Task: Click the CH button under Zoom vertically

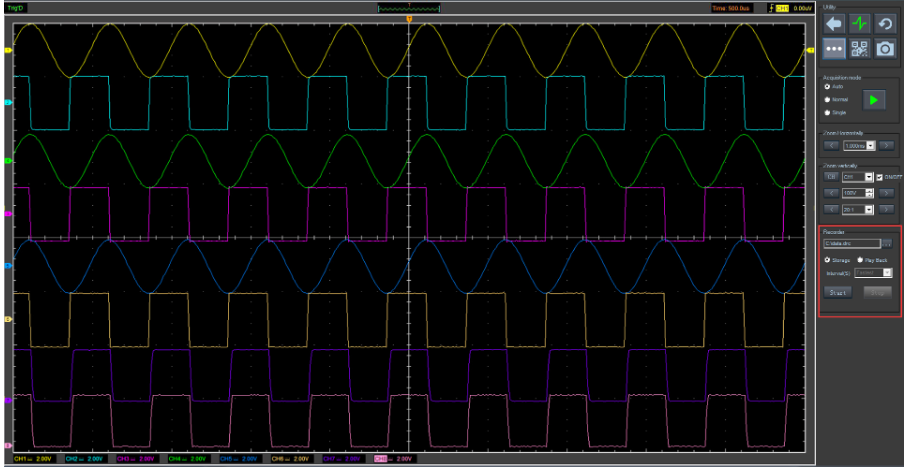Action: pyautogui.click(x=831, y=177)
